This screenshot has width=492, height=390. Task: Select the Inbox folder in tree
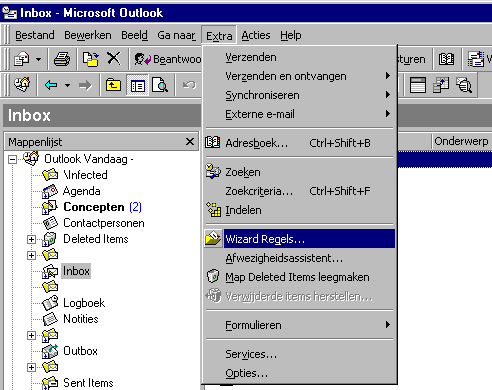(76, 271)
